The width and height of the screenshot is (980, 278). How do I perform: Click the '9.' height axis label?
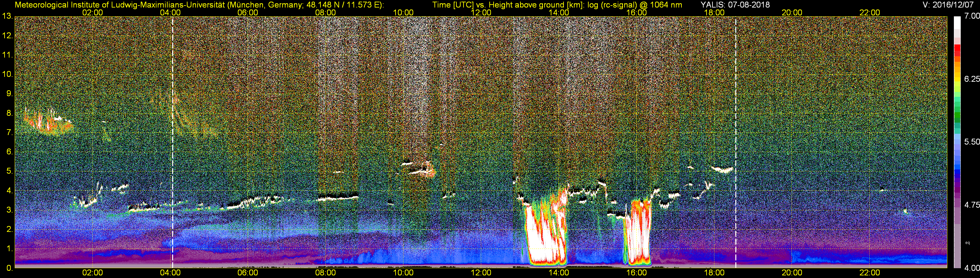9,94
